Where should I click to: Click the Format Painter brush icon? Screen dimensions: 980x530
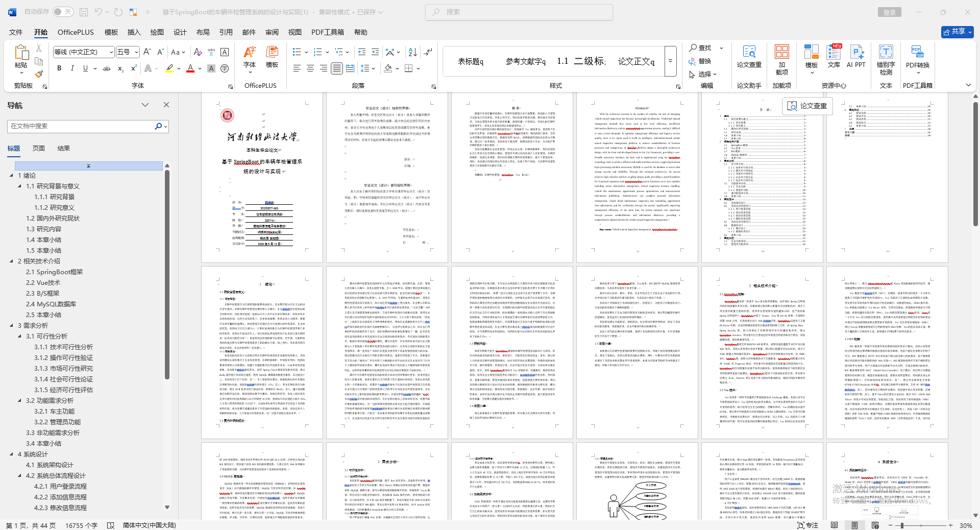click(39, 74)
